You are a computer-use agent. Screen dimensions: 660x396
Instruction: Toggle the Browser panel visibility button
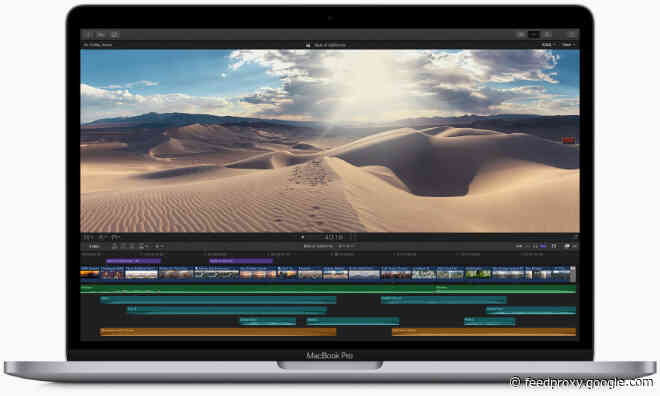[x=521, y=35]
